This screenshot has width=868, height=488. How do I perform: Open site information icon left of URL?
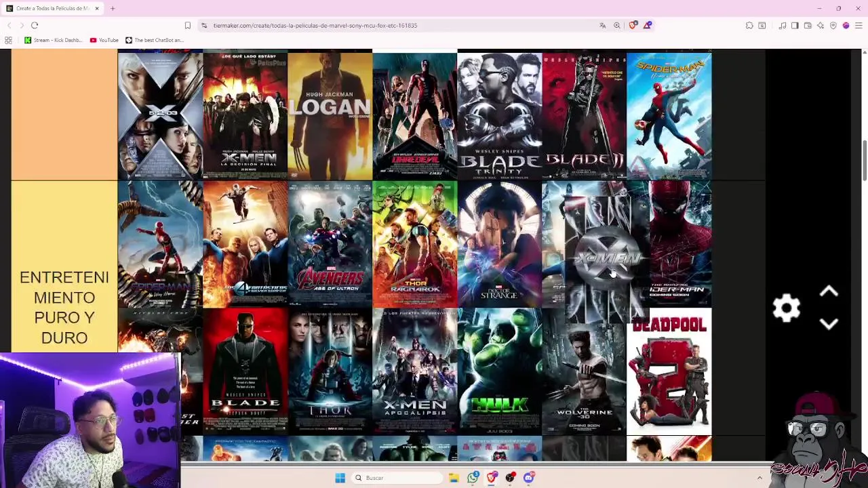tap(204, 25)
